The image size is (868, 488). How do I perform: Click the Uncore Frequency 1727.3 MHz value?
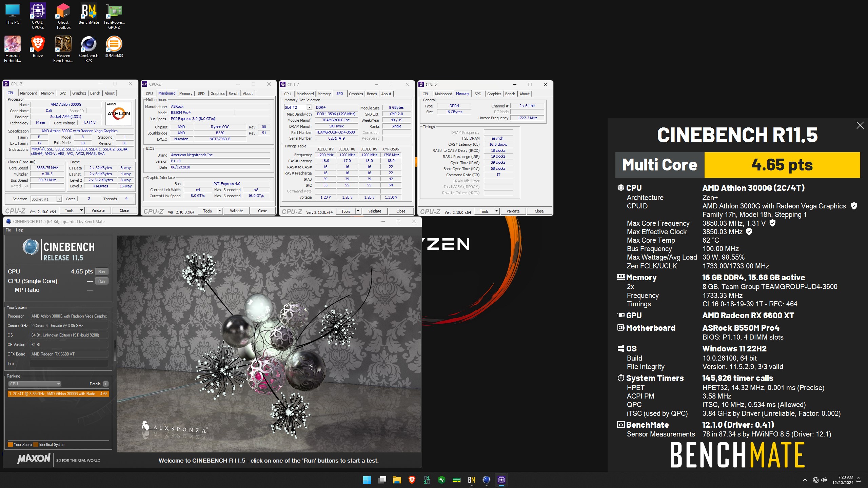click(x=527, y=118)
